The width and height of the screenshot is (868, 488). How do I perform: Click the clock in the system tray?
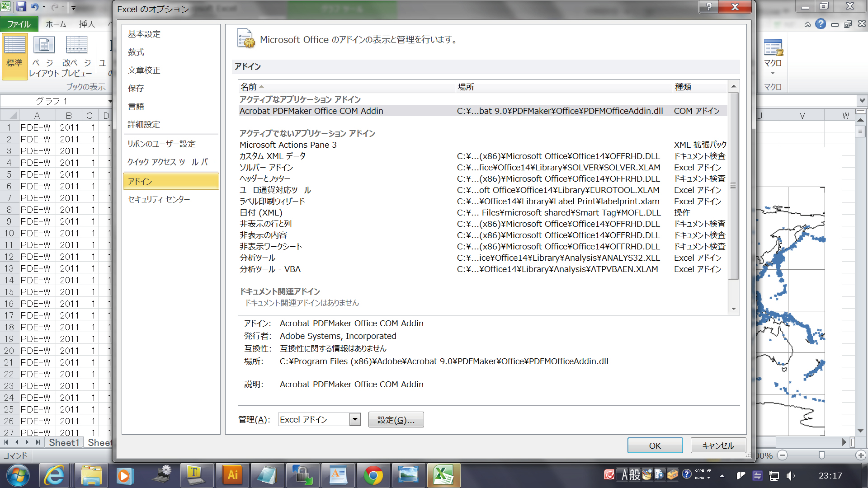click(830, 475)
